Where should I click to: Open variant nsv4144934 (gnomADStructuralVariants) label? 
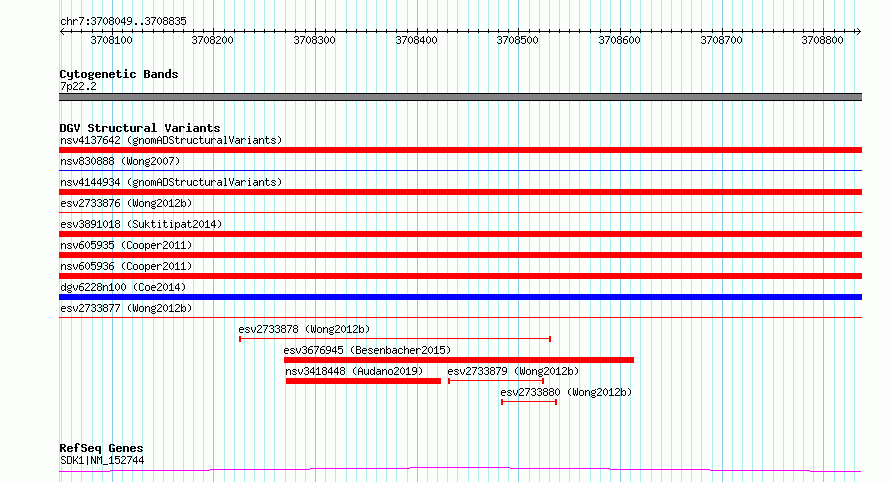click(171, 182)
